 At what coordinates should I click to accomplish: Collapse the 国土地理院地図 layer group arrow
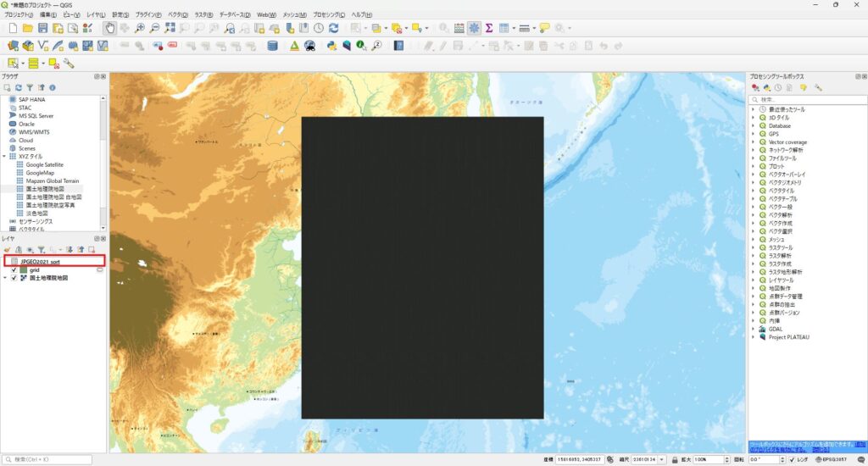[6, 278]
